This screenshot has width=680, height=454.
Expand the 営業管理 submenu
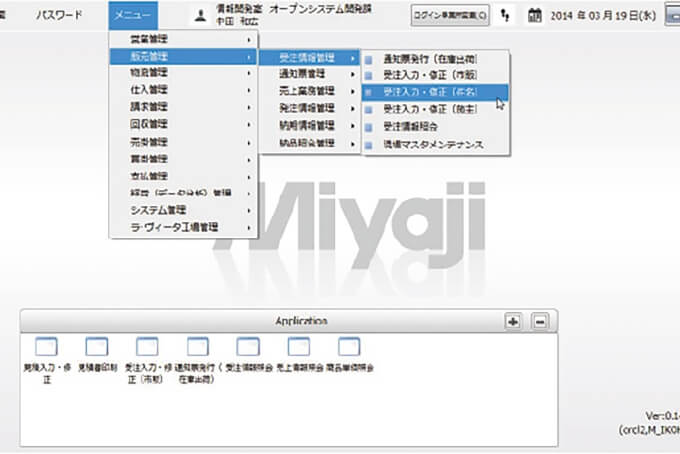coord(184,39)
